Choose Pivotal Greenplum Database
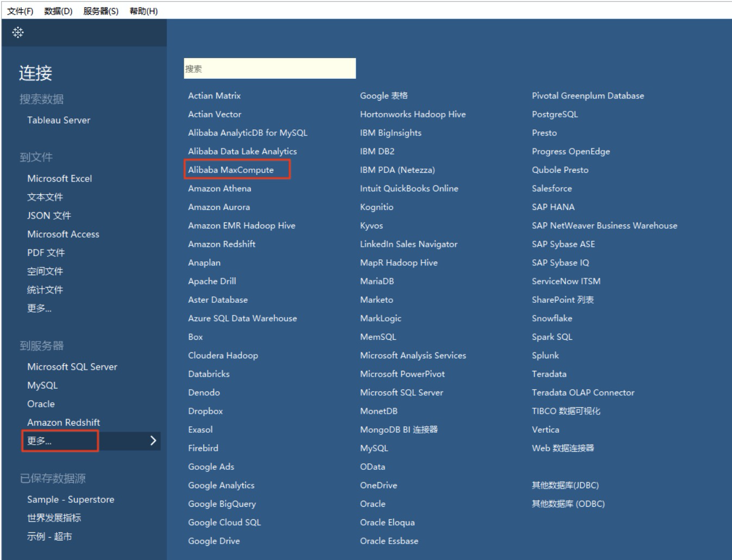The height and width of the screenshot is (560, 732). (x=588, y=96)
